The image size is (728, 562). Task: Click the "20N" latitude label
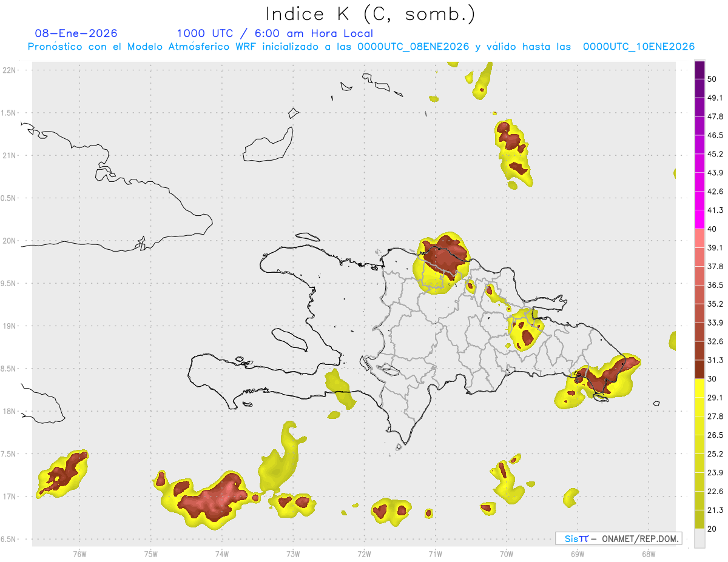10,241
